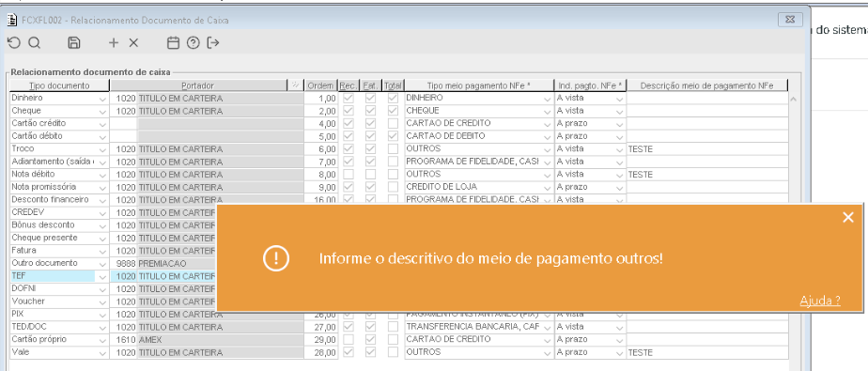The width and height of the screenshot is (868, 371).
Task: Click the document icon in title bar
Action: 11,20
